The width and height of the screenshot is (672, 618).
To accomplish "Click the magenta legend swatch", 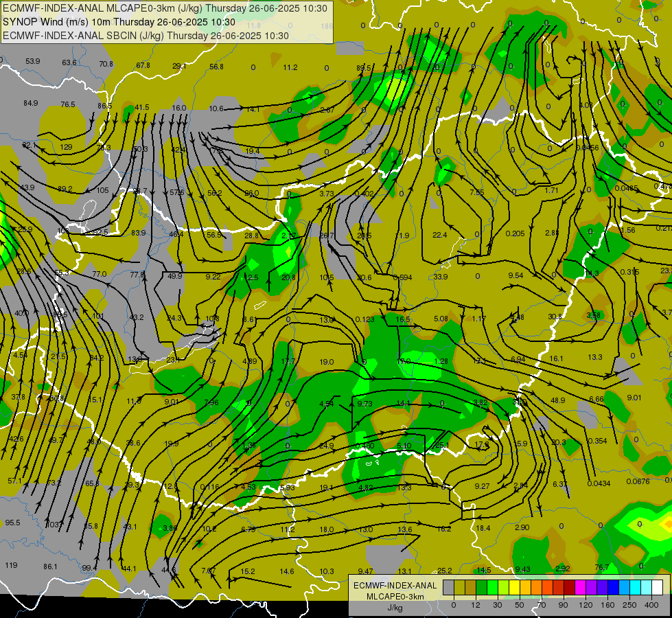I will pyautogui.click(x=580, y=587).
